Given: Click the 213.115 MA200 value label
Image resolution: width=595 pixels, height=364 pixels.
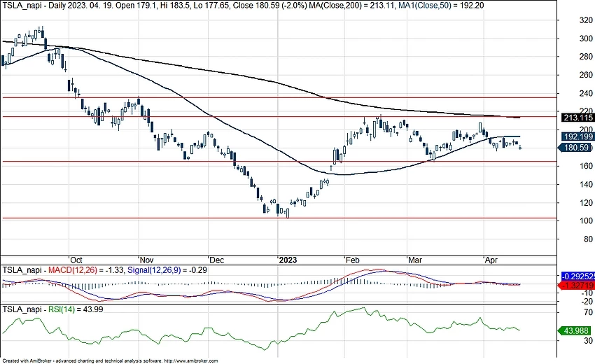Looking at the screenshot, I should tap(577, 118).
